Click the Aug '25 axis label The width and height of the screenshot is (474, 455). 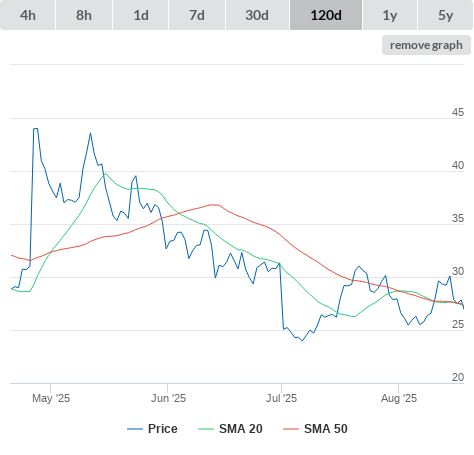399,398
